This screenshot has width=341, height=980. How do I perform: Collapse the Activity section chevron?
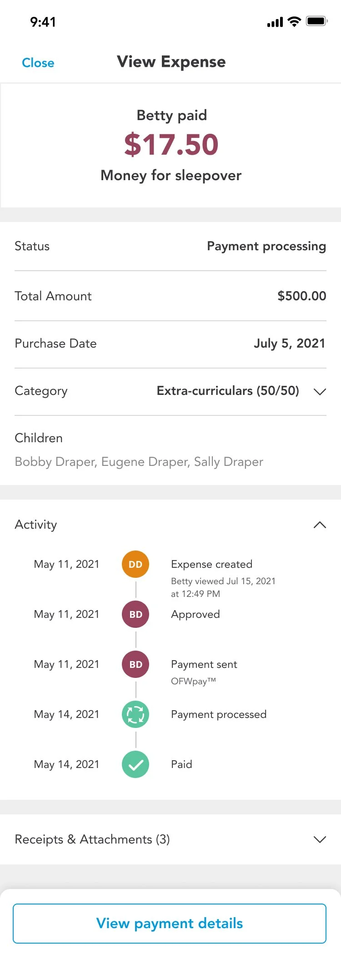(x=320, y=525)
